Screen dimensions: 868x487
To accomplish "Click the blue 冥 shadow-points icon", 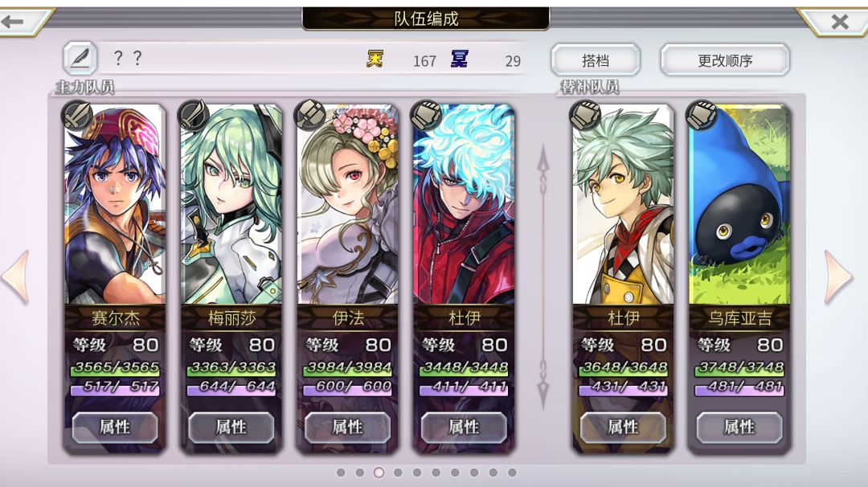I will (460, 59).
